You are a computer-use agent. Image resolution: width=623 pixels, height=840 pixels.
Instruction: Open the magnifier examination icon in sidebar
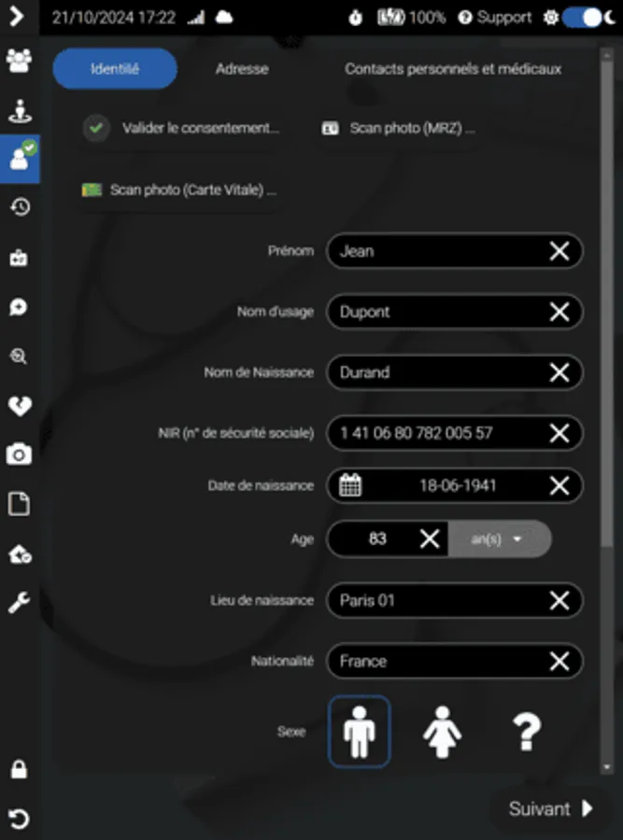19,357
